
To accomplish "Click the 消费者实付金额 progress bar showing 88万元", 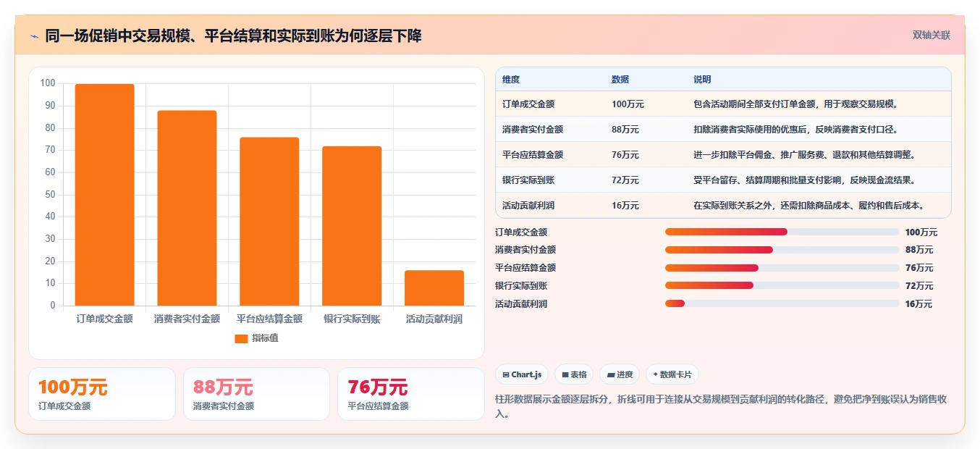I will pyautogui.click(x=782, y=250).
